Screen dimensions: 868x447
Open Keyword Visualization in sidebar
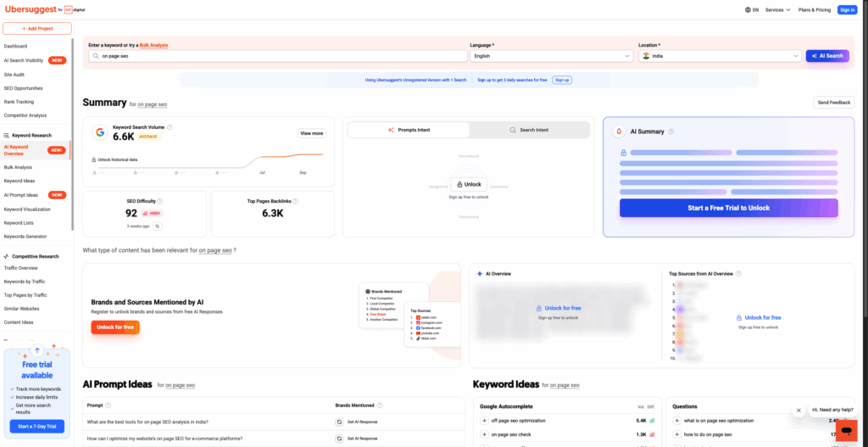click(x=27, y=210)
